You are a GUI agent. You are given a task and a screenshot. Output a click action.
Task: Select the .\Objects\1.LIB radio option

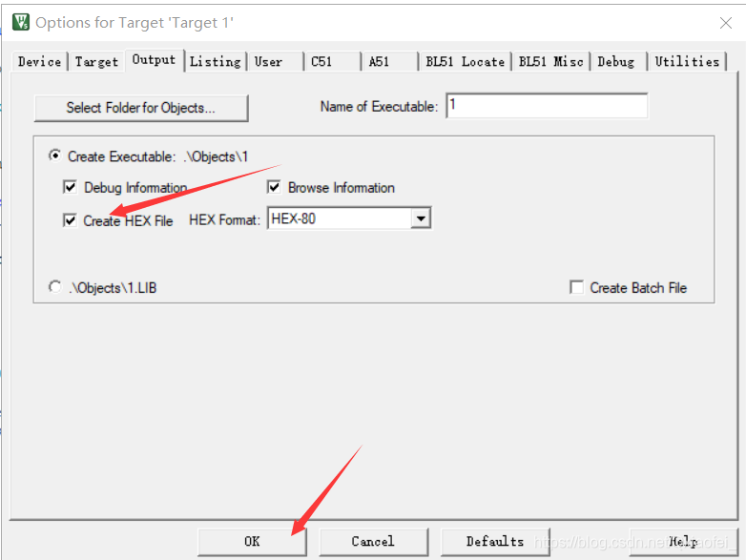click(x=55, y=287)
